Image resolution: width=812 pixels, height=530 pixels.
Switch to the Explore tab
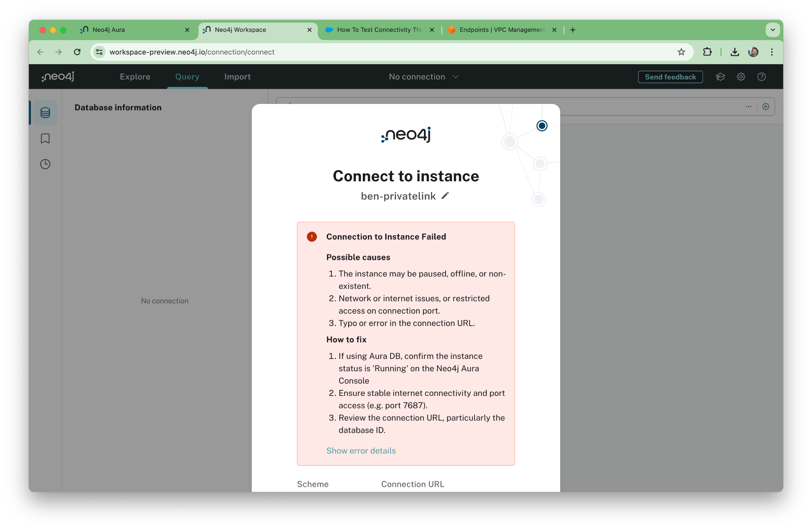click(x=135, y=77)
